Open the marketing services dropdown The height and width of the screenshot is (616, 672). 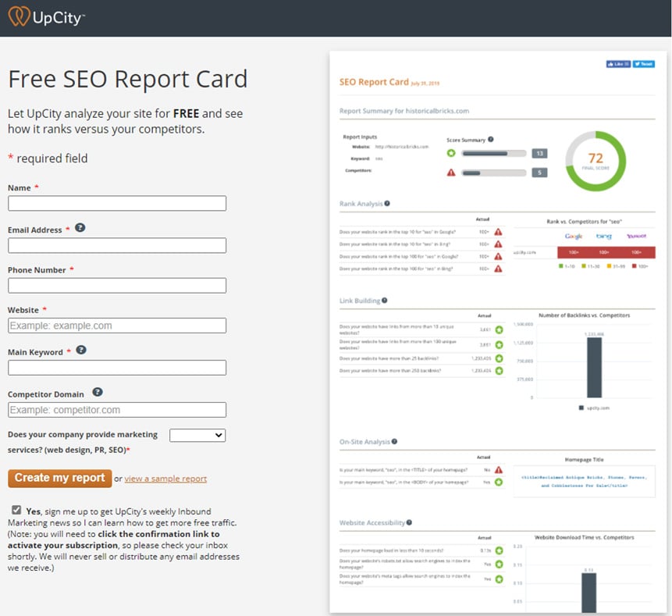coord(197,435)
